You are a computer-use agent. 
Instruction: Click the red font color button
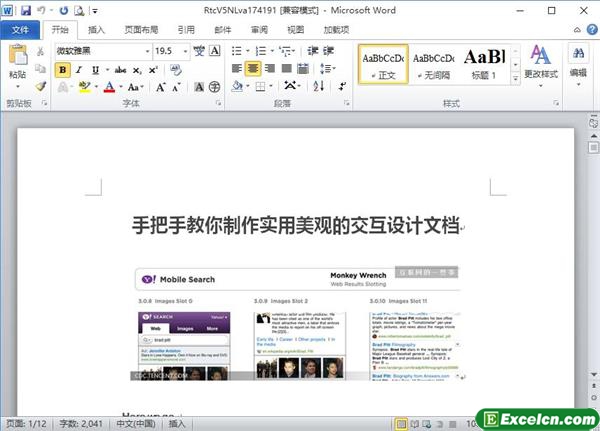click(x=107, y=88)
